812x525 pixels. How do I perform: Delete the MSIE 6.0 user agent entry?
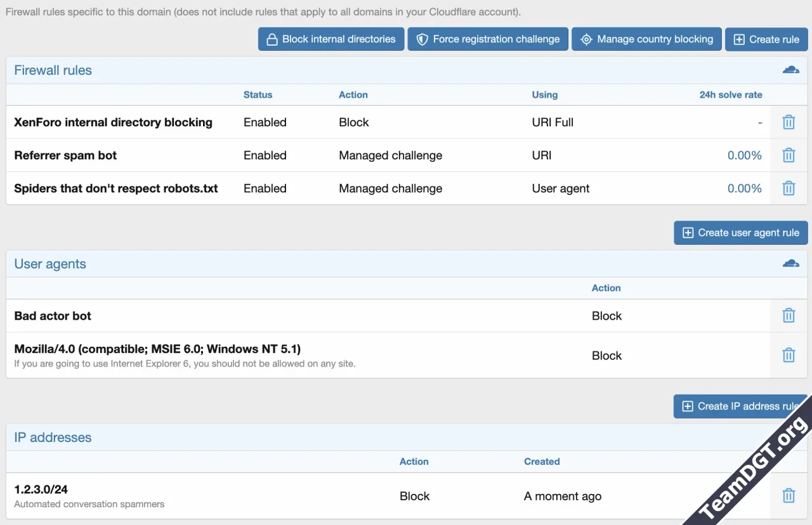pos(788,355)
